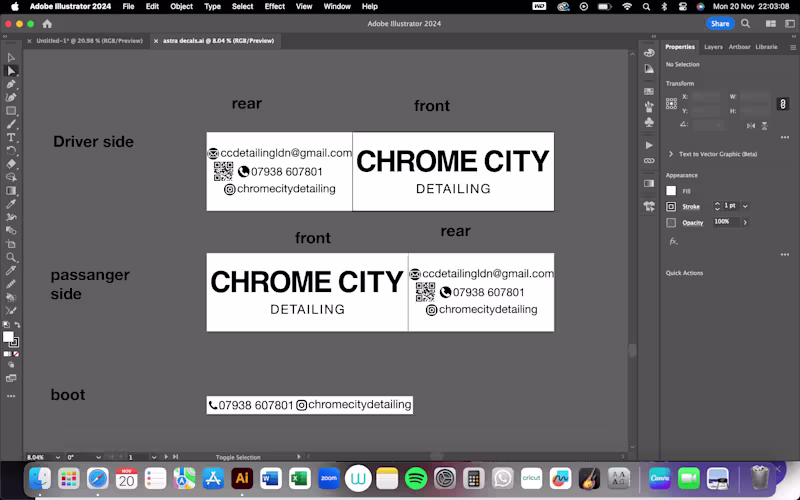Click the opacity 100% input field
Viewport: 800px width, 500px height.
tap(726, 222)
